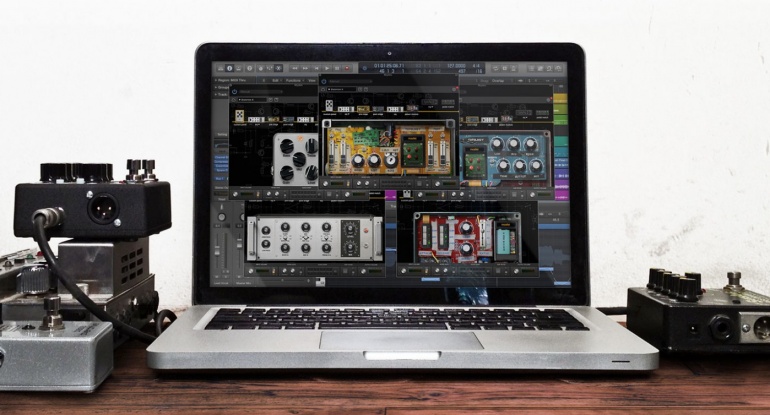
Task: Click the LCD display mode icon
Action: (x=365, y=68)
